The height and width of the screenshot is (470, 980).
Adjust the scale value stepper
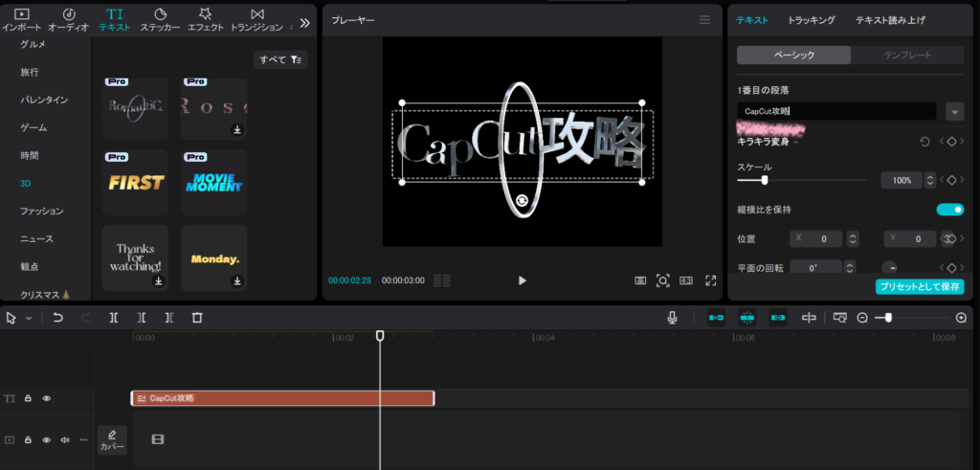click(x=930, y=180)
